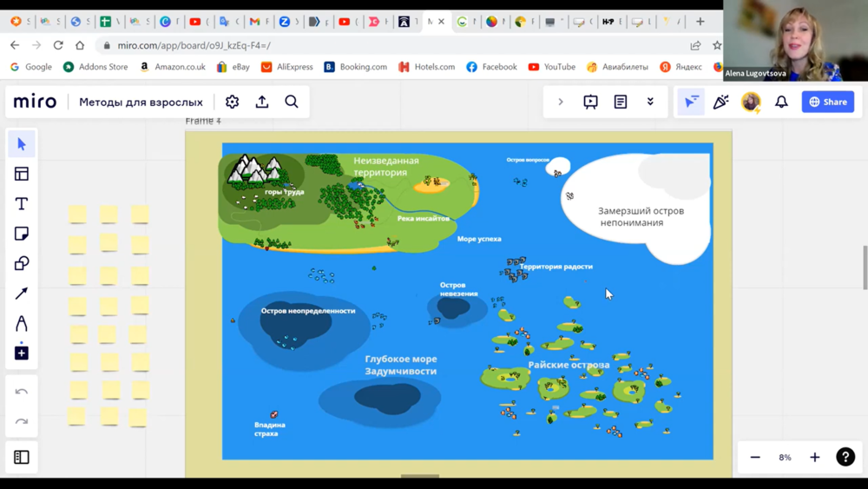Click the Share button
This screenshot has height=489, width=868.
click(x=827, y=102)
